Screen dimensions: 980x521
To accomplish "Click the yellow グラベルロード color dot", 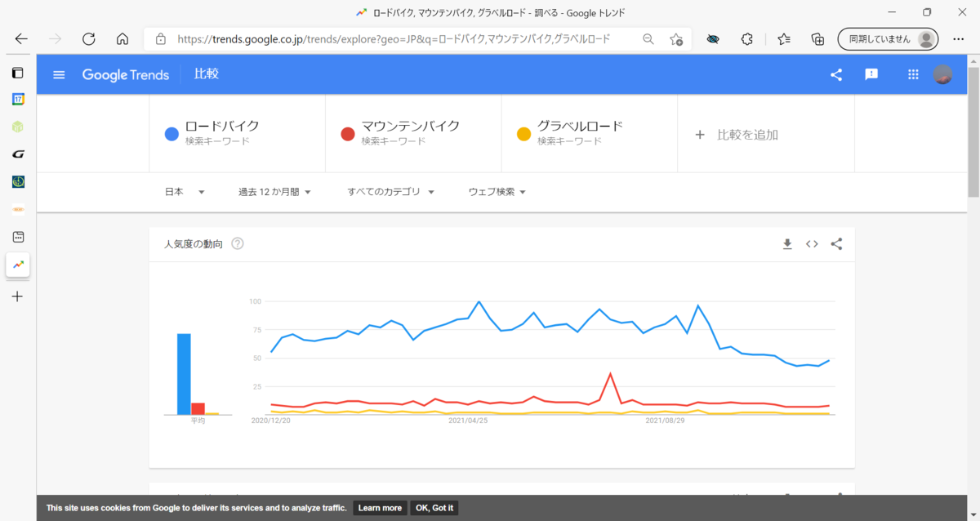I will [523, 134].
